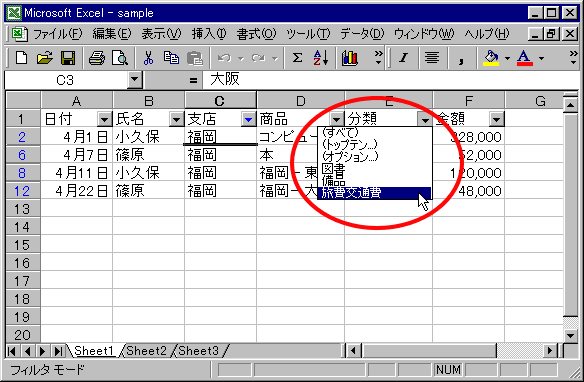Launch the Chart Wizard icon
Viewport: 584px width, 382px height.
pos(349,58)
